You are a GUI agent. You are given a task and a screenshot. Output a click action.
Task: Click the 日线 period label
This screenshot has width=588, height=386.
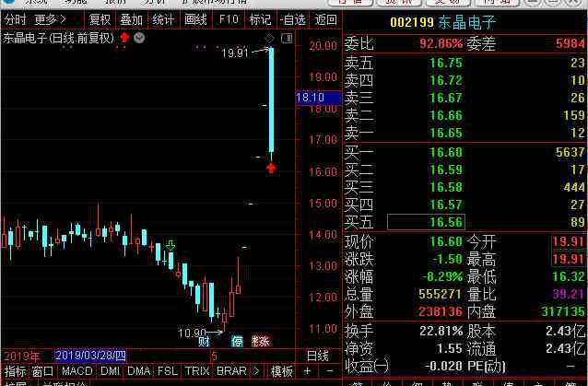tap(318, 356)
